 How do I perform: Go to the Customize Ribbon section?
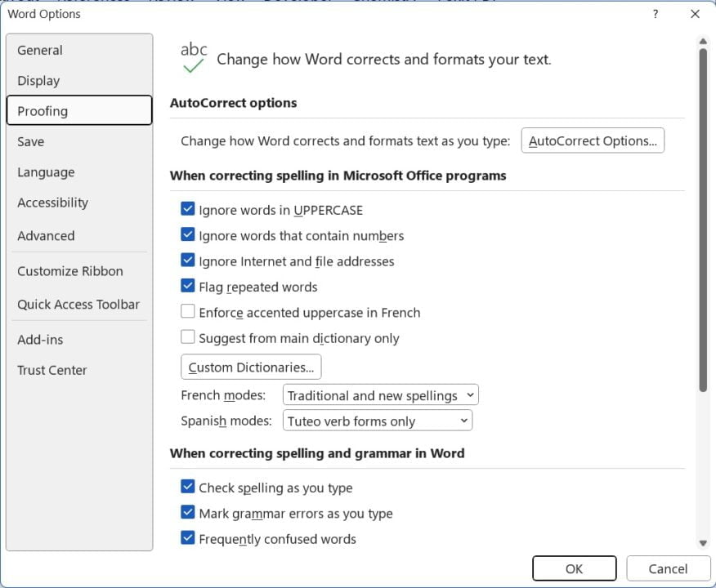point(69,270)
